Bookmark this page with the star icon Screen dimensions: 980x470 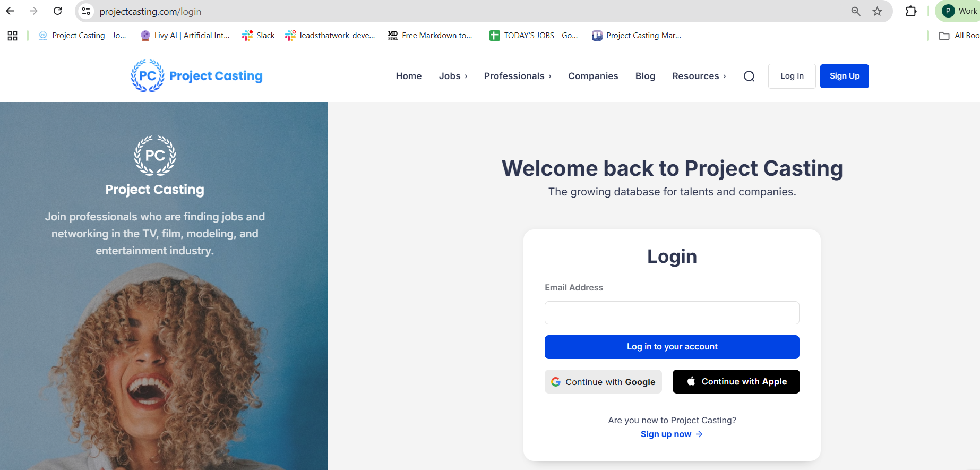[x=878, y=11]
